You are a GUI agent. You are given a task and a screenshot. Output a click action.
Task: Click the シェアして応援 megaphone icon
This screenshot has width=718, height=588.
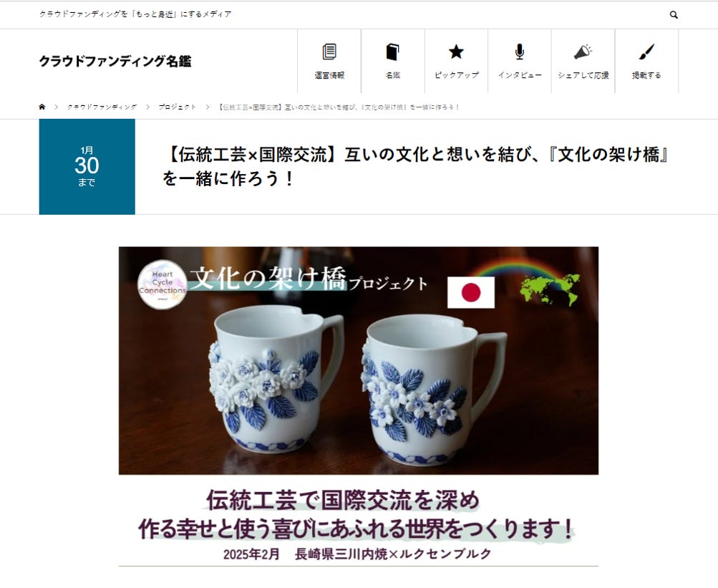pyautogui.click(x=583, y=52)
